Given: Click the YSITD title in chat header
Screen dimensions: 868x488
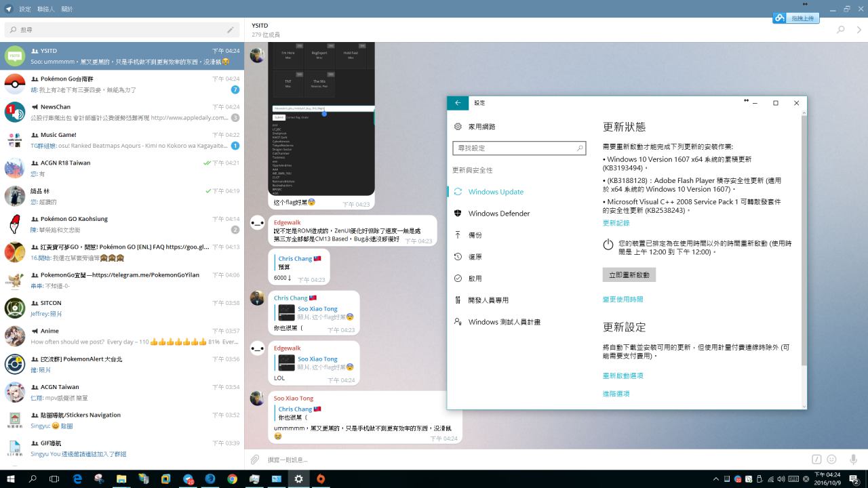Looking at the screenshot, I should 258,26.
